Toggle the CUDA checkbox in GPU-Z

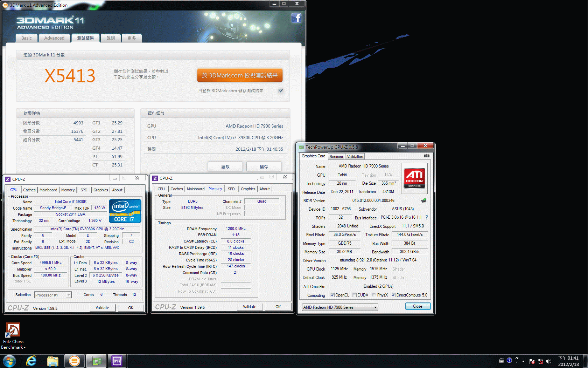pyautogui.click(x=355, y=295)
